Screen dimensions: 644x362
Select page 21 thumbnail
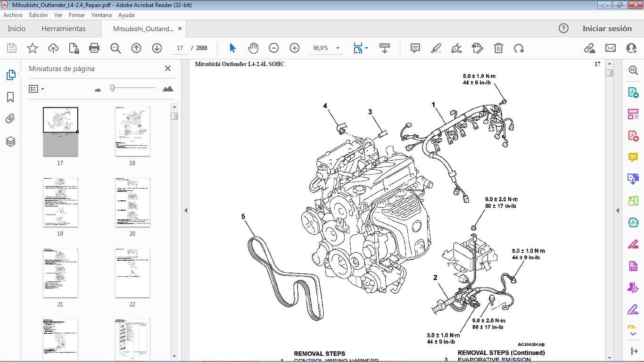pos(60,273)
